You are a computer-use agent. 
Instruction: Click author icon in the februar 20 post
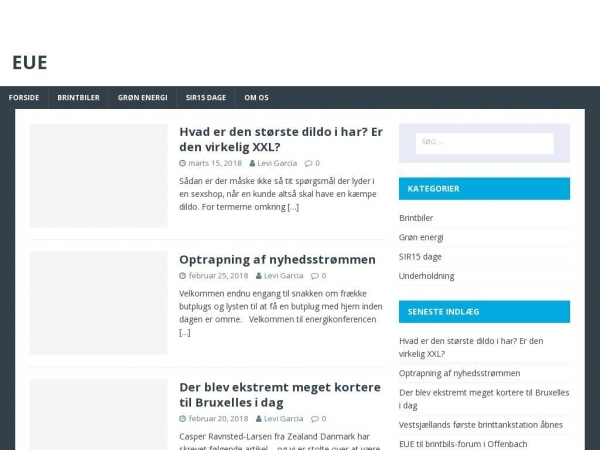coord(259,419)
